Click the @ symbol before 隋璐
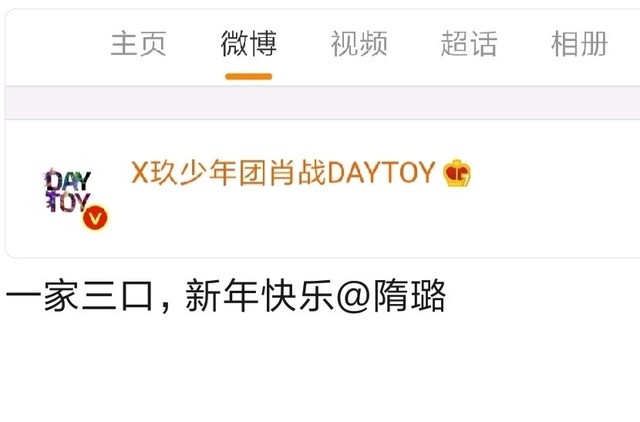This screenshot has height=422, width=640. coord(354,296)
